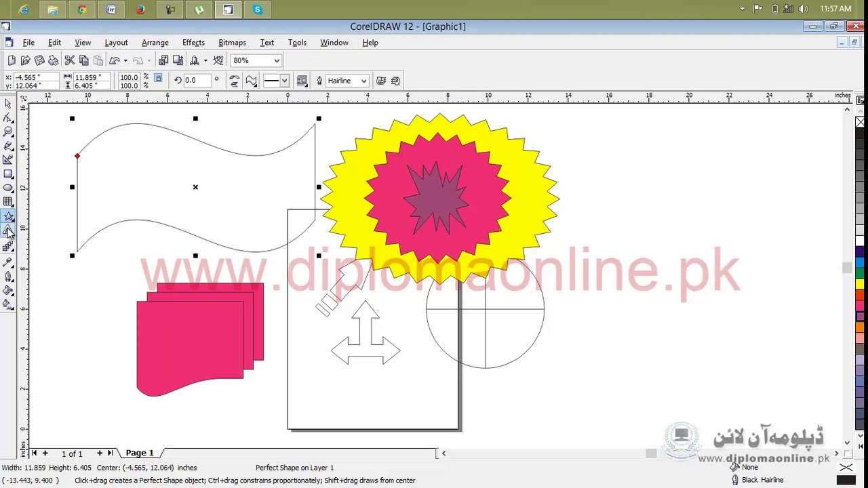Paste from clipboard

[98, 60]
